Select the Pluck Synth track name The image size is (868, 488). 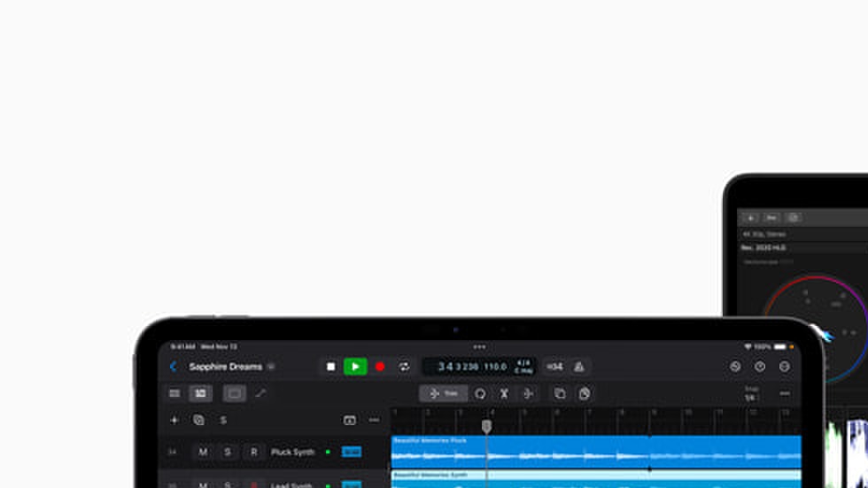[292, 452]
